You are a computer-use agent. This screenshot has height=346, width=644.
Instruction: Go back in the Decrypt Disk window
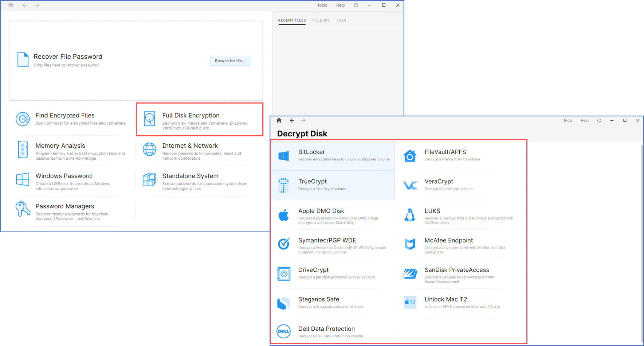point(292,120)
